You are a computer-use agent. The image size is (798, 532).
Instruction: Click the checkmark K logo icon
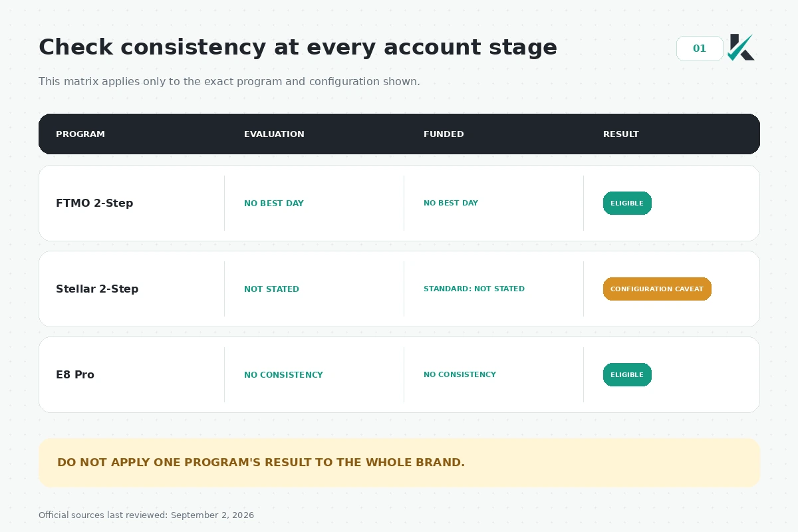click(741, 47)
